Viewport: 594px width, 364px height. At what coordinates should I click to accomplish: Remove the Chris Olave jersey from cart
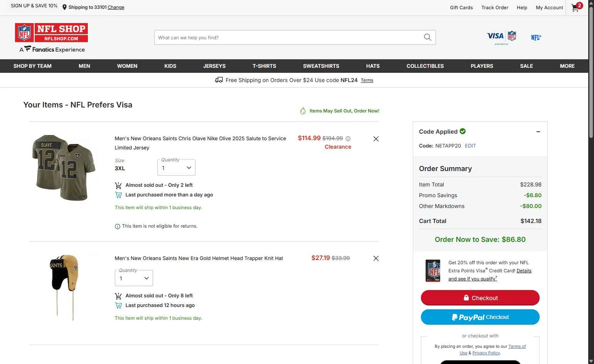tap(376, 139)
